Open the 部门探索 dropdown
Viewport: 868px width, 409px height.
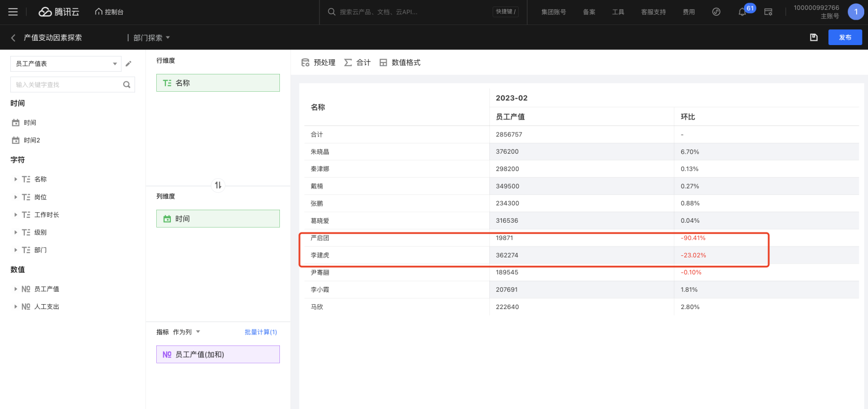[152, 37]
